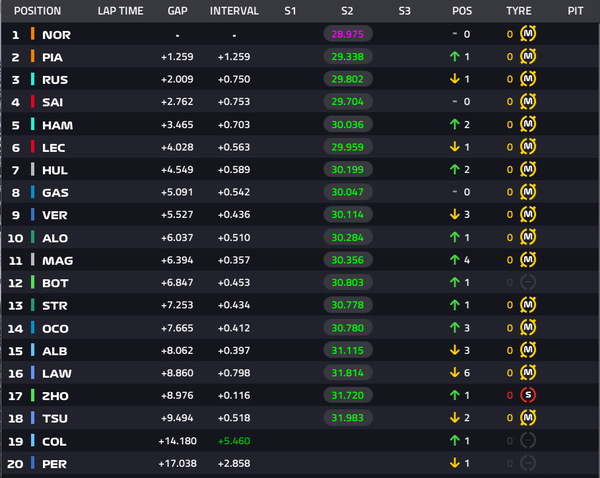Click the S2 time 29.338 for PIA
Image resolution: width=600 pixels, height=478 pixels.
click(x=347, y=57)
